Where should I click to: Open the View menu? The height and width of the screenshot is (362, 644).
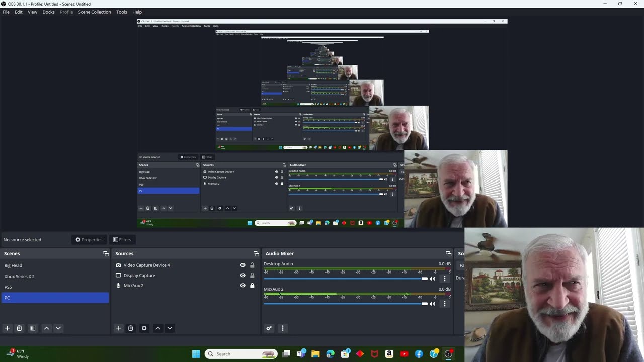[32, 12]
